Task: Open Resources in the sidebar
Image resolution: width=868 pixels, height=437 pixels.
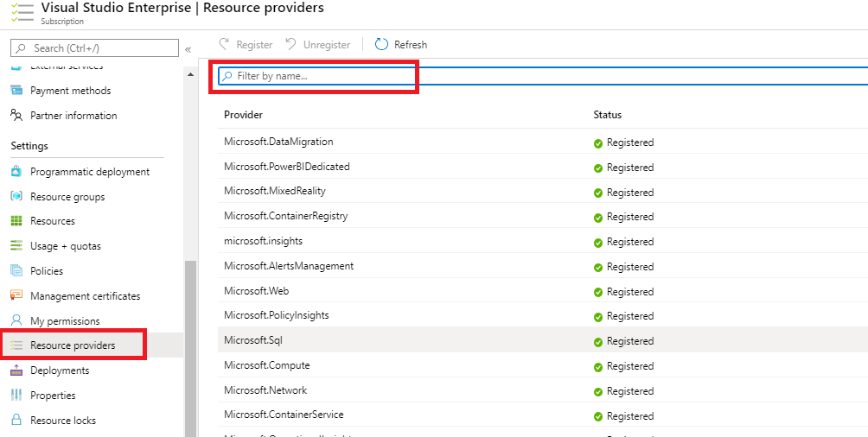Action: [x=53, y=221]
